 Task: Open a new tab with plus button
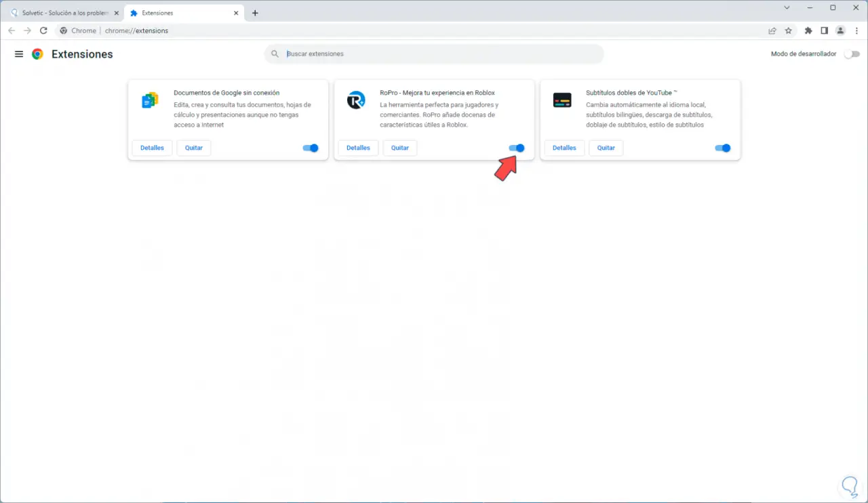tap(255, 13)
